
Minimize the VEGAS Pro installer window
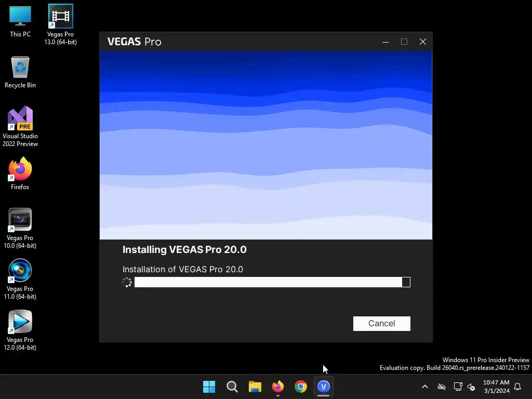[385, 42]
